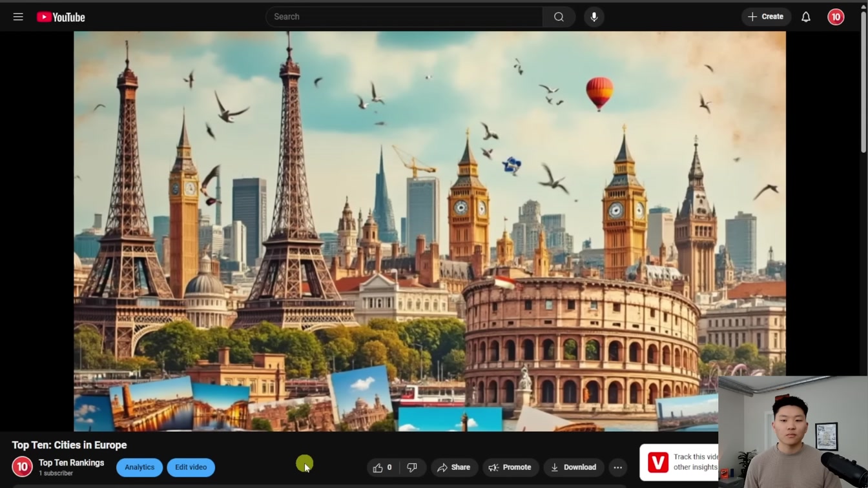Select title 'Top Ten: Cities in Europe'
The image size is (868, 488).
pyautogui.click(x=69, y=445)
